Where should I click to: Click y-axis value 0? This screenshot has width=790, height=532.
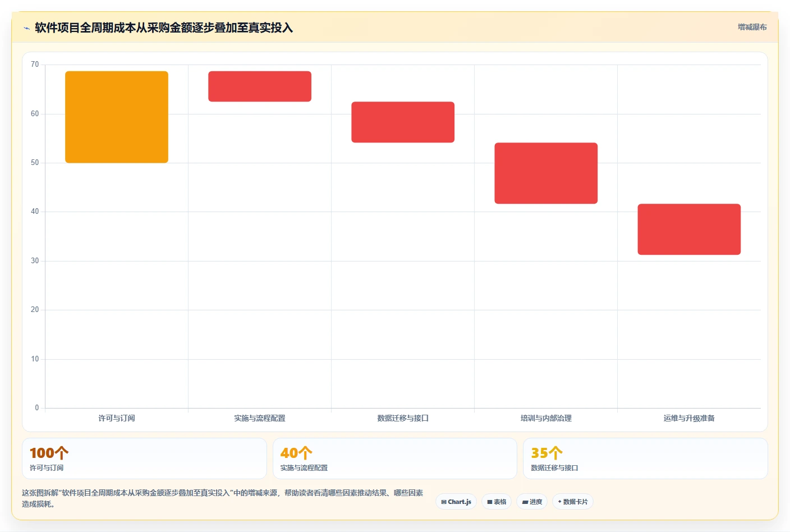[x=37, y=408]
